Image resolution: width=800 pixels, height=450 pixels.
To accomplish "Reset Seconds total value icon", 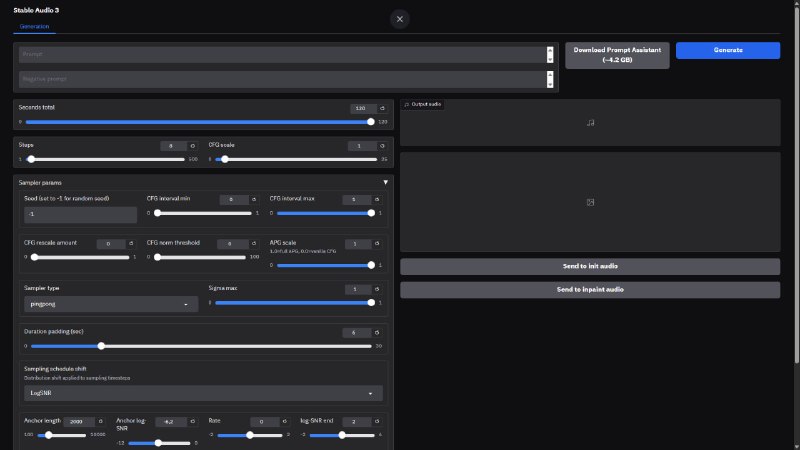I will tap(382, 108).
